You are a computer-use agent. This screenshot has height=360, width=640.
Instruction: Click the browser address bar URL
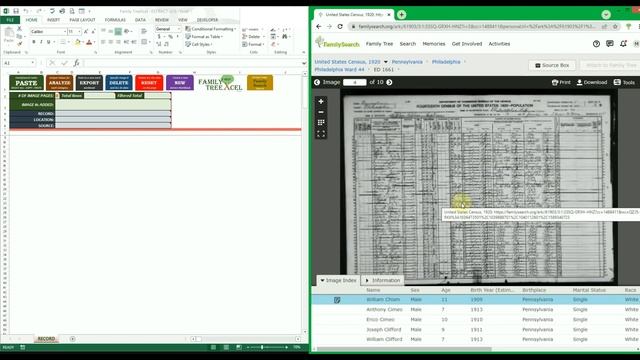coord(477,27)
